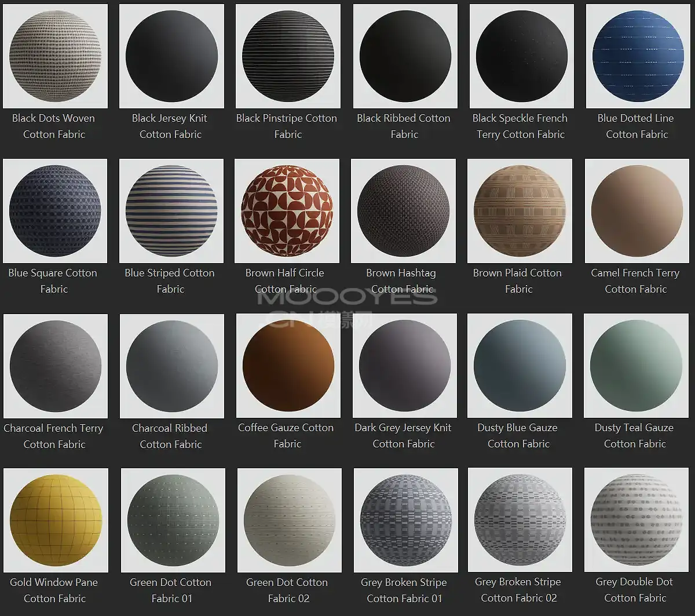695x616 pixels.
Task: Open the Charcoal French Terry Cotton Fabric label
Action: coord(54,436)
